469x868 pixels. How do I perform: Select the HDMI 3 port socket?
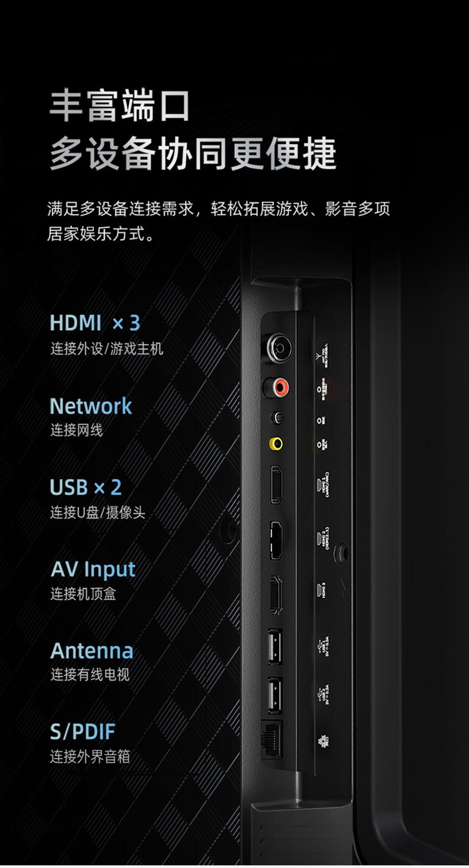tap(276, 595)
